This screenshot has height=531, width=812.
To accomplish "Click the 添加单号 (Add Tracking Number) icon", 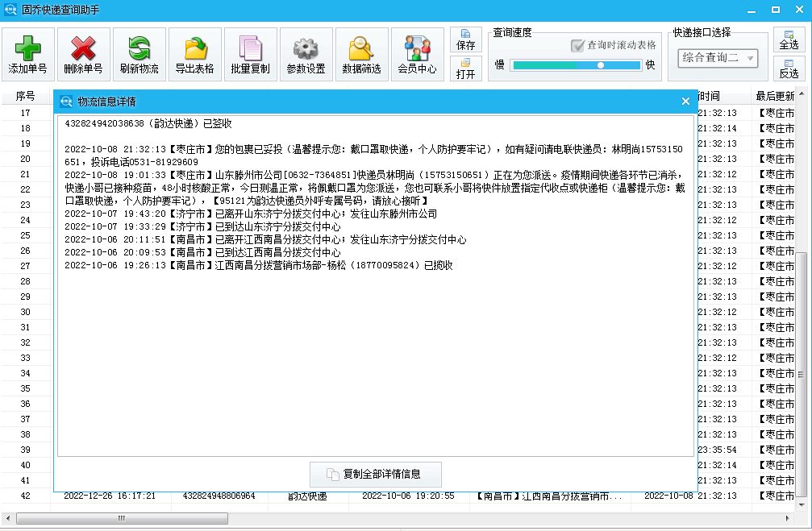I will tap(27, 53).
